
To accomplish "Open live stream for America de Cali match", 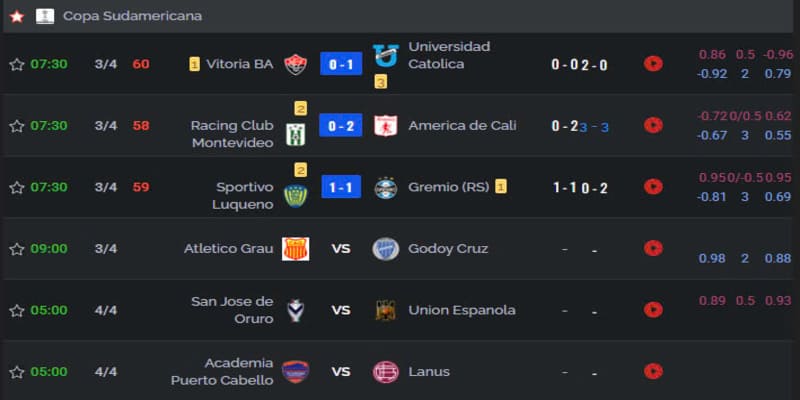I will [653, 125].
